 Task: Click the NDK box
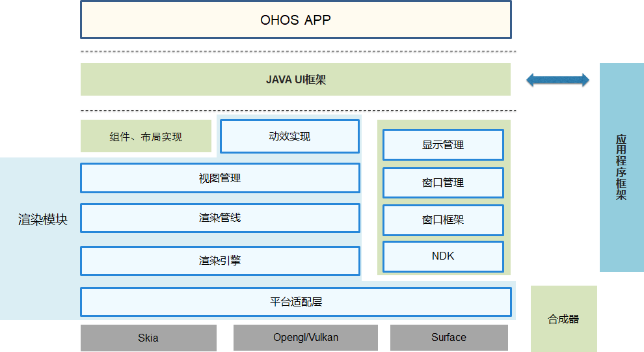pos(443,256)
